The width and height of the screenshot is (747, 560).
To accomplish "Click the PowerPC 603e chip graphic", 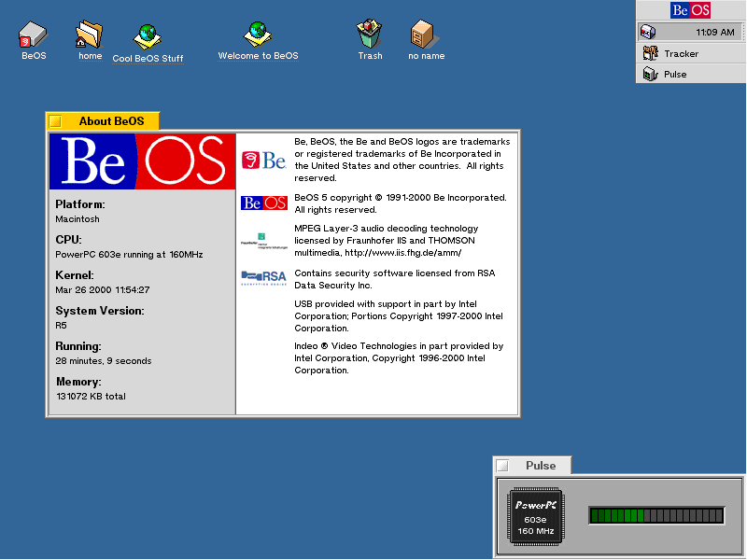I will pos(535,516).
